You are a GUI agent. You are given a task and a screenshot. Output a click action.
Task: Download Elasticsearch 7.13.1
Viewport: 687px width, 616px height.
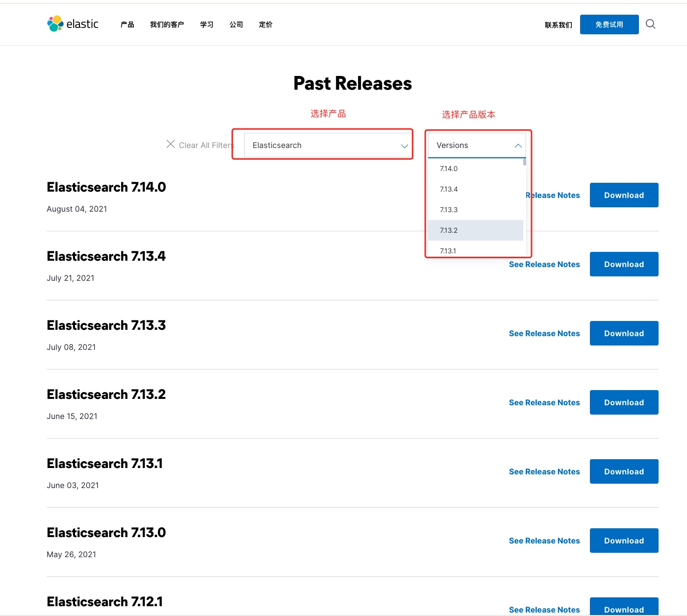click(x=624, y=471)
